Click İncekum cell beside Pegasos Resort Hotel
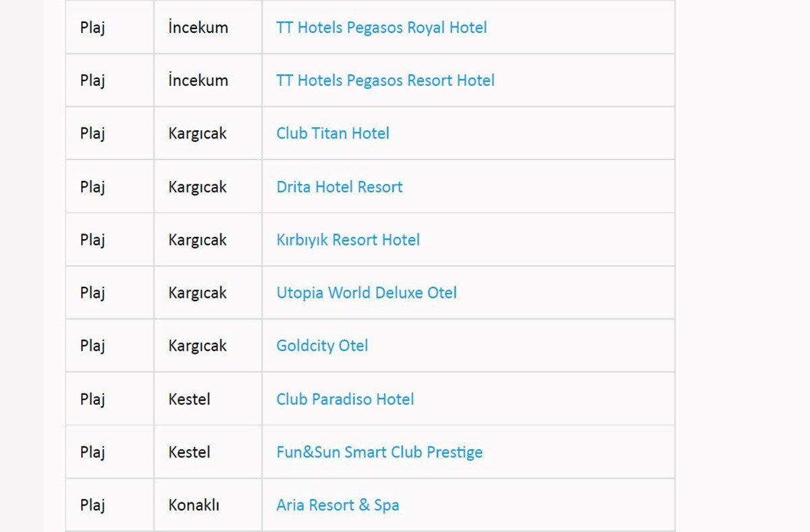 tap(208, 80)
